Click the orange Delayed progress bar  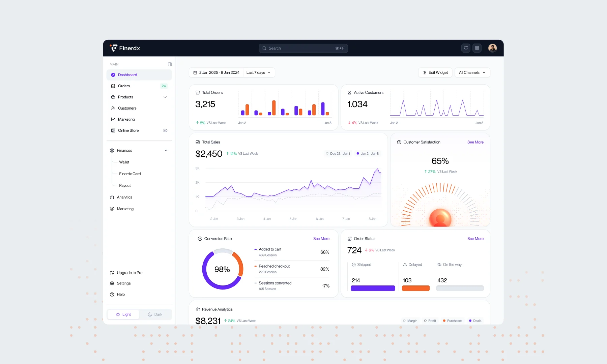415,288
